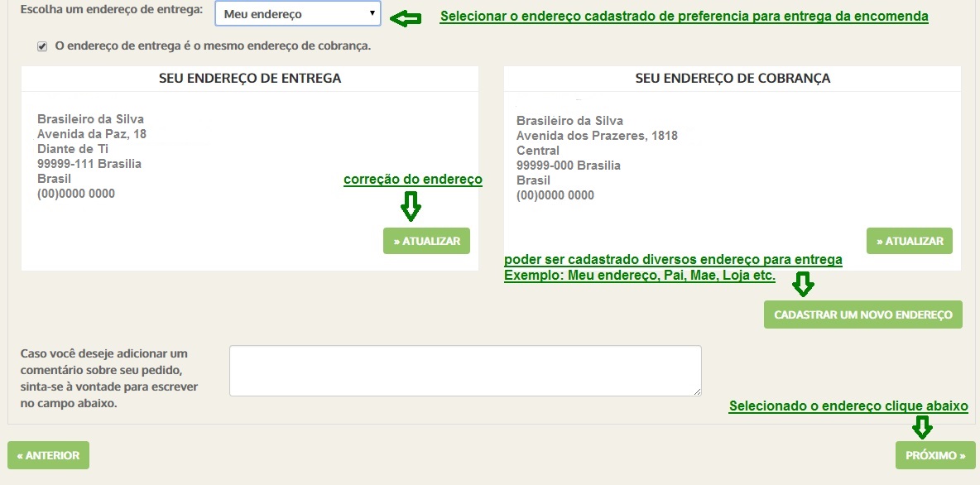Click the checkbox label about billing address
Viewport: 980px width, 485px height.
click(x=213, y=46)
